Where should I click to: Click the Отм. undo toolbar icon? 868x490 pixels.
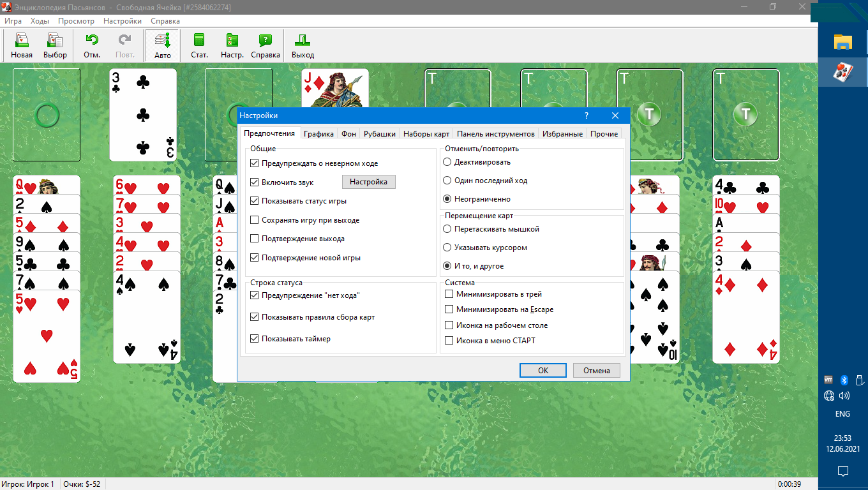tap(92, 45)
